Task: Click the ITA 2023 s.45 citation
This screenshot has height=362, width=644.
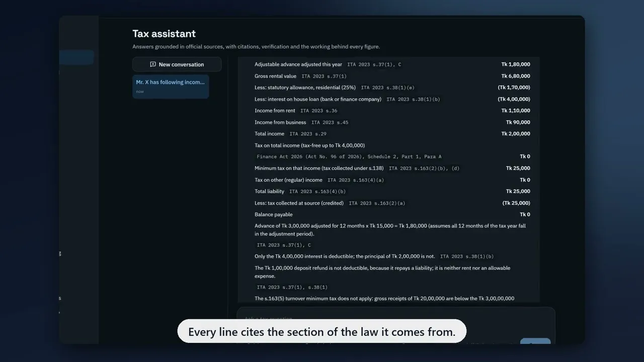Action: 330,122
